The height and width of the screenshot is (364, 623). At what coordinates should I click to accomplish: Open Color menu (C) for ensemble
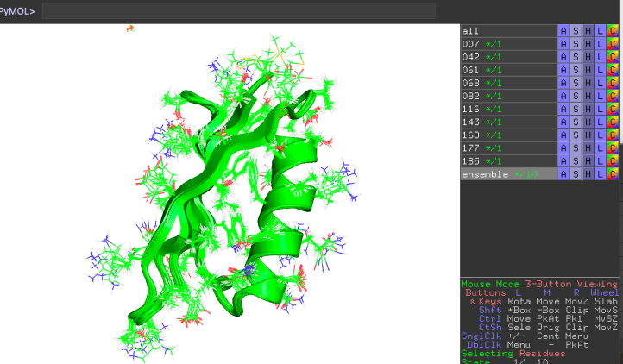pos(613,174)
